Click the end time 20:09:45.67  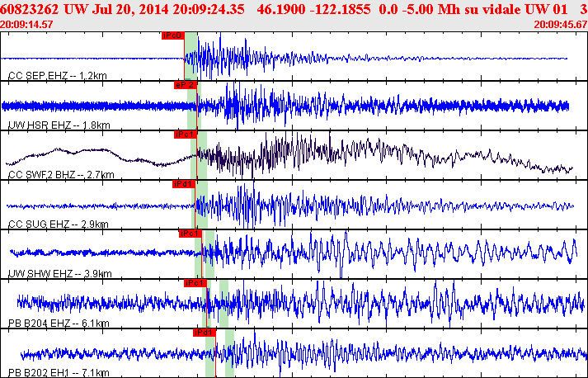point(561,25)
